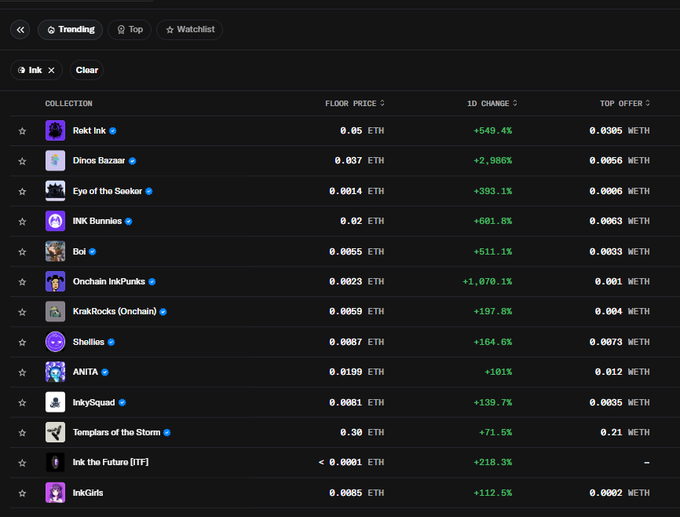The image size is (680, 517).
Task: Click the Rekt Ink collection name
Action: click(x=89, y=131)
